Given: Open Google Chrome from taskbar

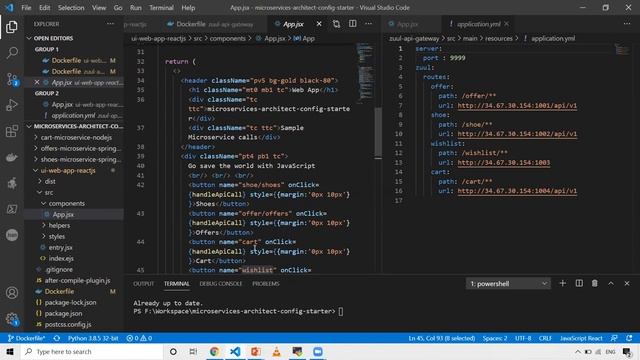Looking at the screenshot, I should [214, 351].
